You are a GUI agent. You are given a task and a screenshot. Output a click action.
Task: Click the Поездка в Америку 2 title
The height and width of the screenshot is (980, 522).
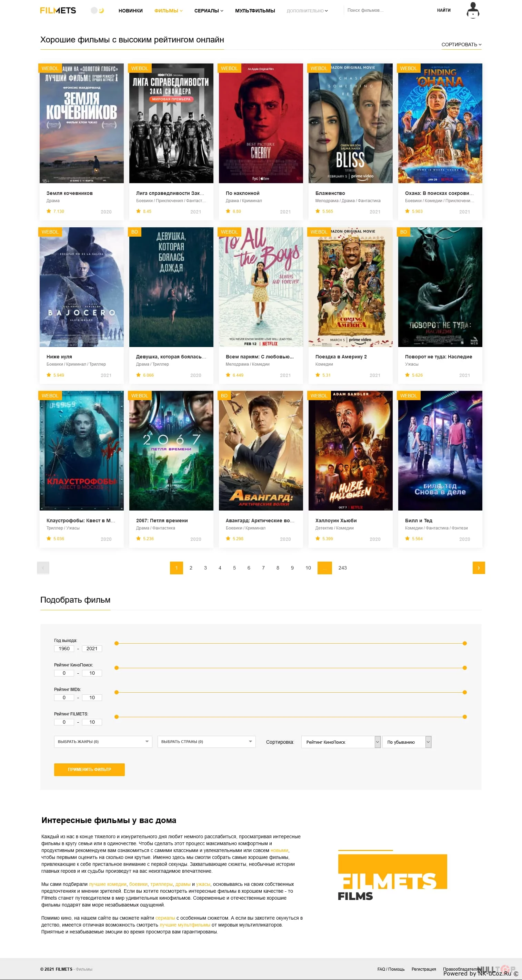pyautogui.click(x=341, y=357)
